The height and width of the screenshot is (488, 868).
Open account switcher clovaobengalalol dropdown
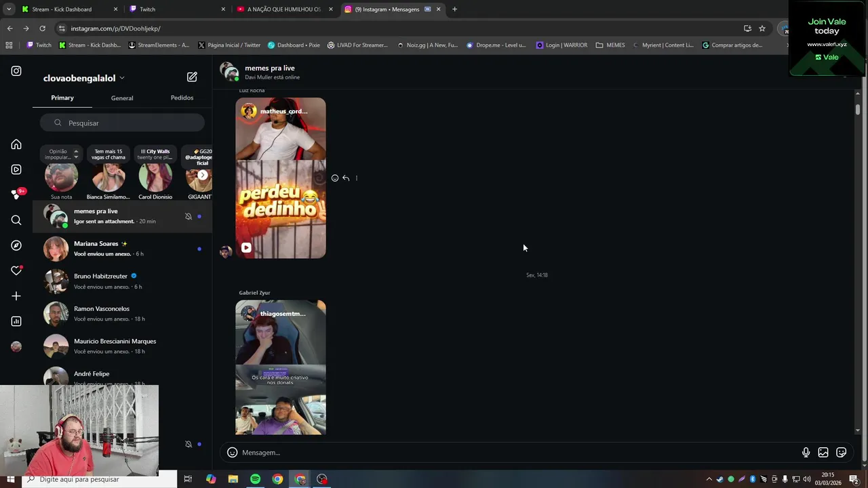[84, 78]
